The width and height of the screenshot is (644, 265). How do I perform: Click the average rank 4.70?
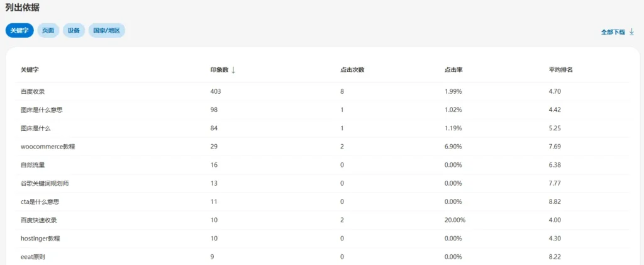tap(555, 92)
